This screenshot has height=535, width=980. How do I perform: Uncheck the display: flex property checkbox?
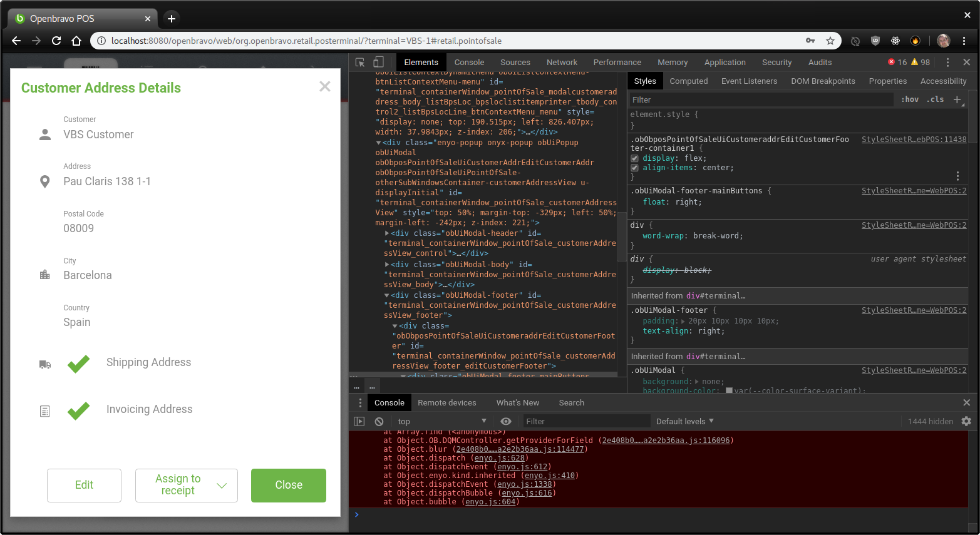634,158
